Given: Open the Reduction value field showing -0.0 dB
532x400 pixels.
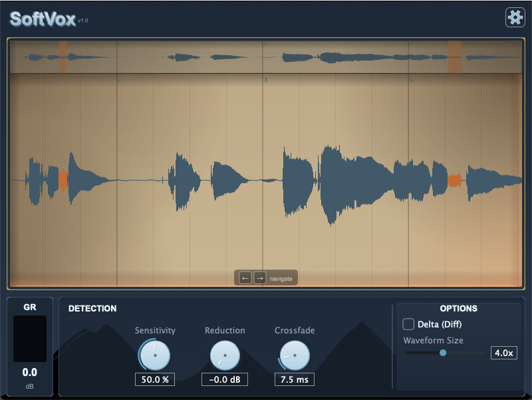Looking at the screenshot, I should tap(224, 379).
